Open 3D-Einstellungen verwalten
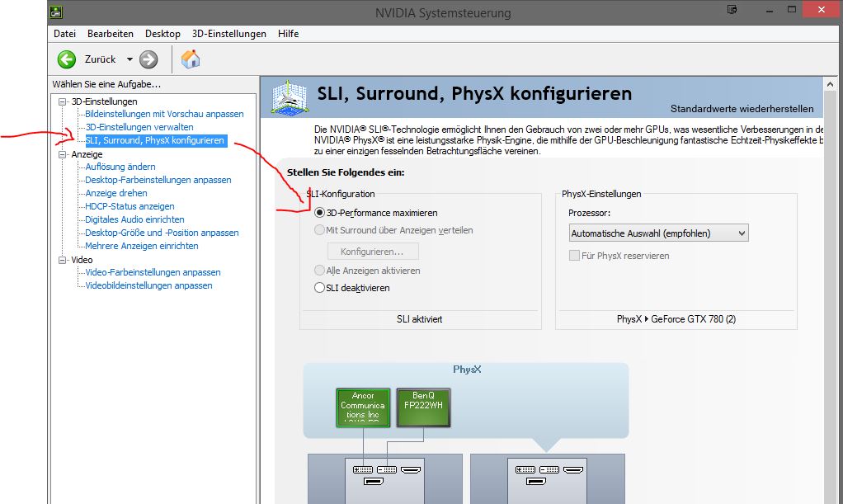 139,127
